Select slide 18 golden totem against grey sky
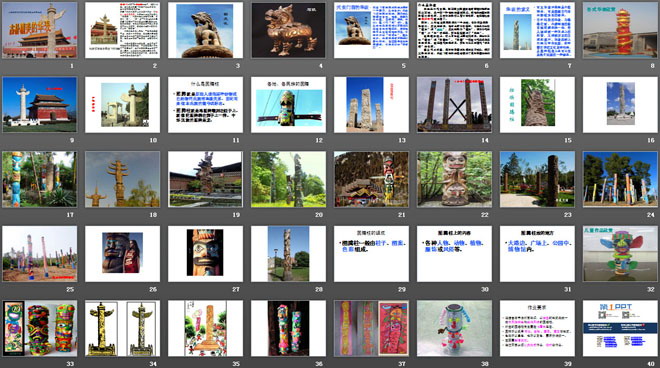The image size is (660, 368). coord(122,179)
